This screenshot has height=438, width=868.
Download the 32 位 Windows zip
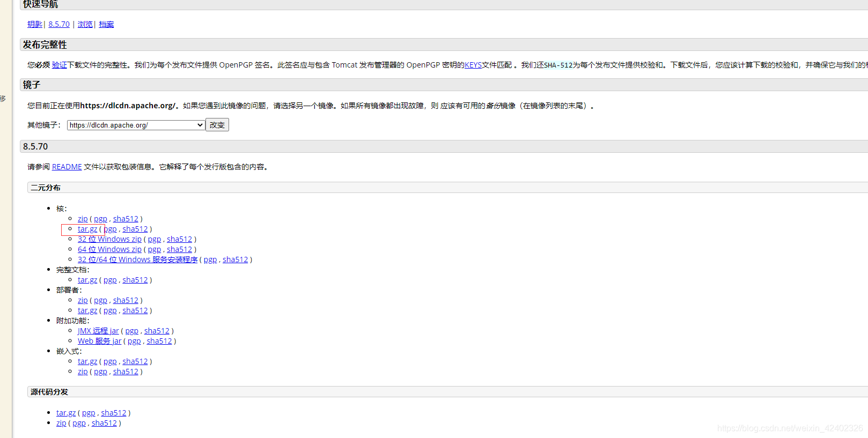coord(109,239)
